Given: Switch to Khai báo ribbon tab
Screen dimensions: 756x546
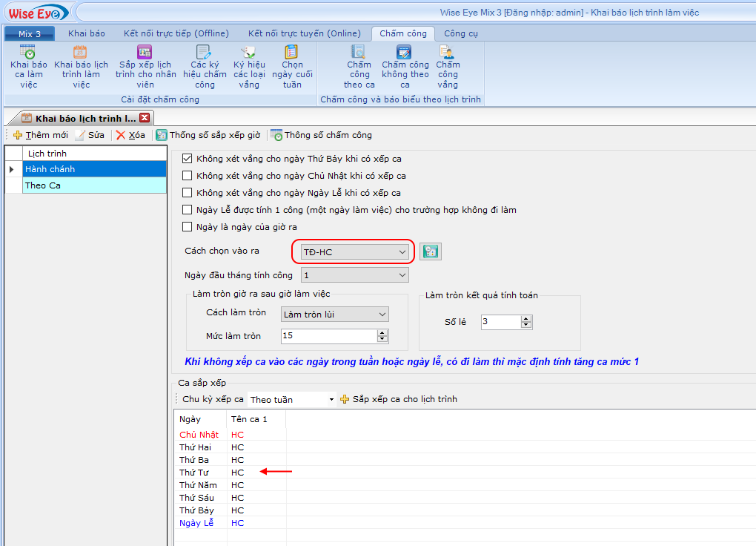Looking at the screenshot, I should 87,33.
